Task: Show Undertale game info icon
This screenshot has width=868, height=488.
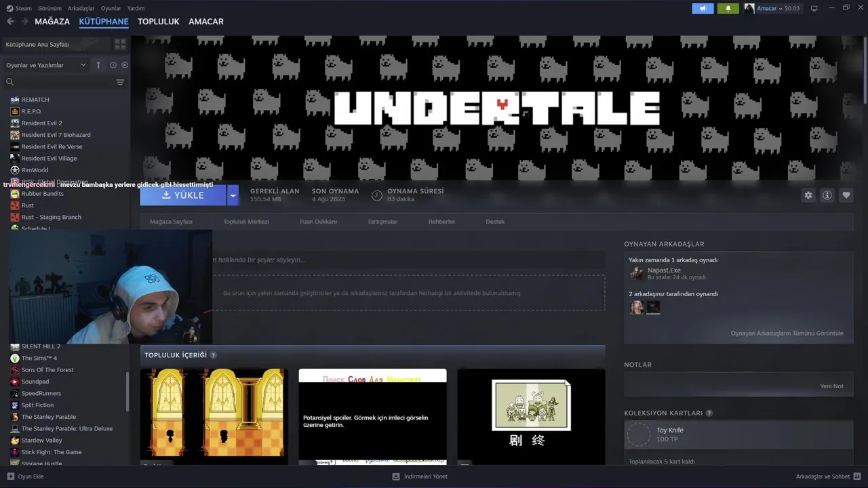Action: [827, 195]
